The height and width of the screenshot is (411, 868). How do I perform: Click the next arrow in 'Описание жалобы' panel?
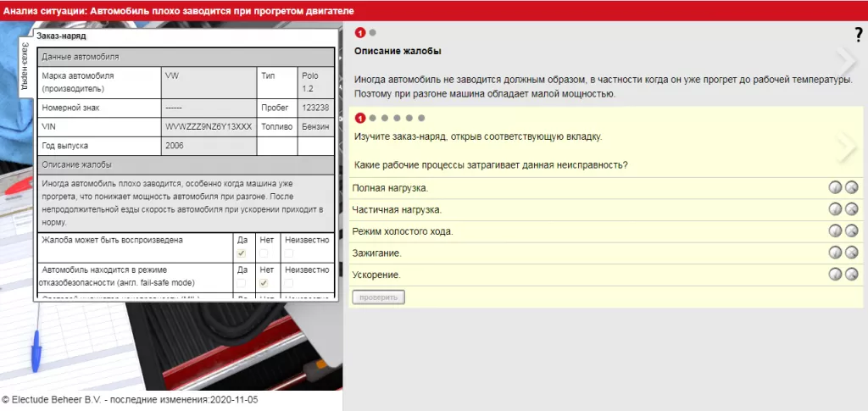[846, 59]
